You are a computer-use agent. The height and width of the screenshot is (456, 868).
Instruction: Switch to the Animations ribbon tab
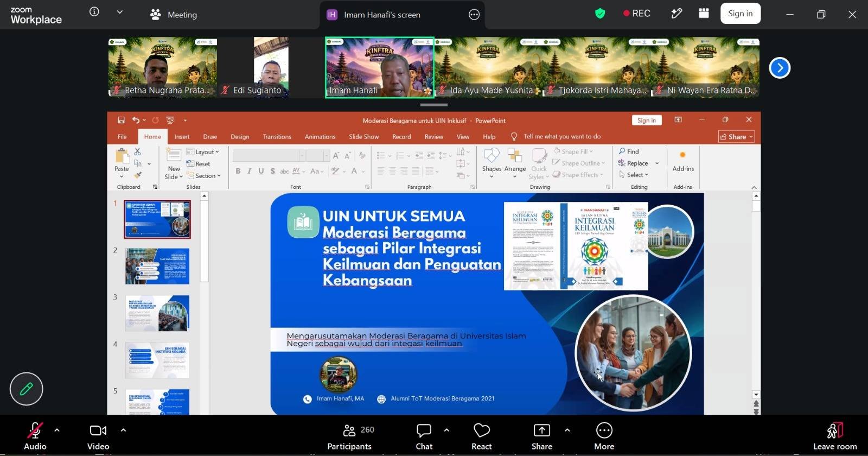tap(320, 137)
